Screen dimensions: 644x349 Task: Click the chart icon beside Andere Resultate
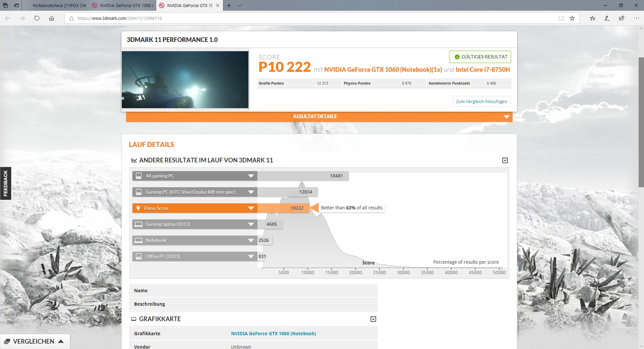(134, 160)
